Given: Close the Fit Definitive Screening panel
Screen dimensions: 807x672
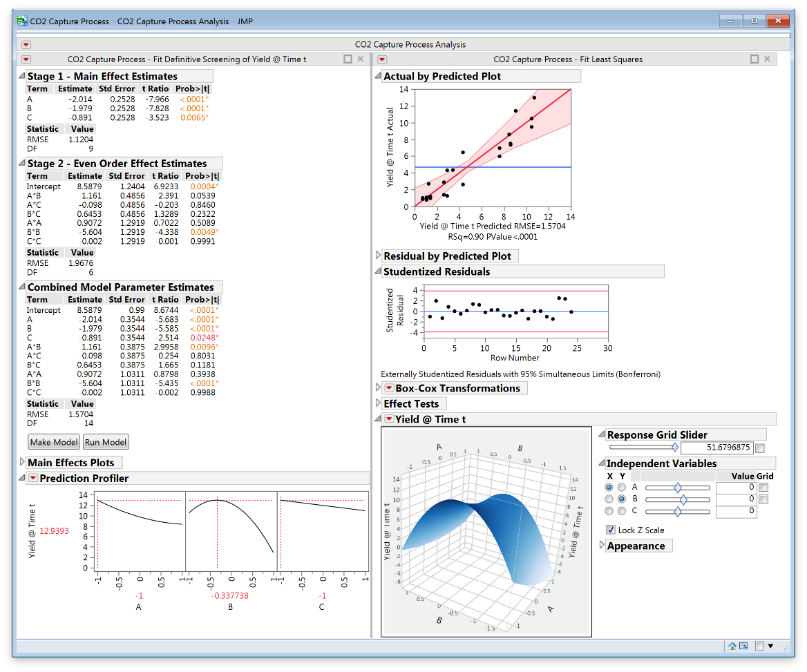Looking at the screenshot, I should [361, 59].
